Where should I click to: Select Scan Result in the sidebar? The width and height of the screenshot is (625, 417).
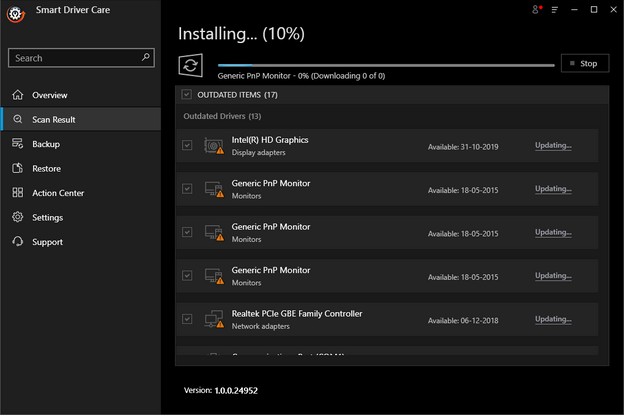point(53,120)
